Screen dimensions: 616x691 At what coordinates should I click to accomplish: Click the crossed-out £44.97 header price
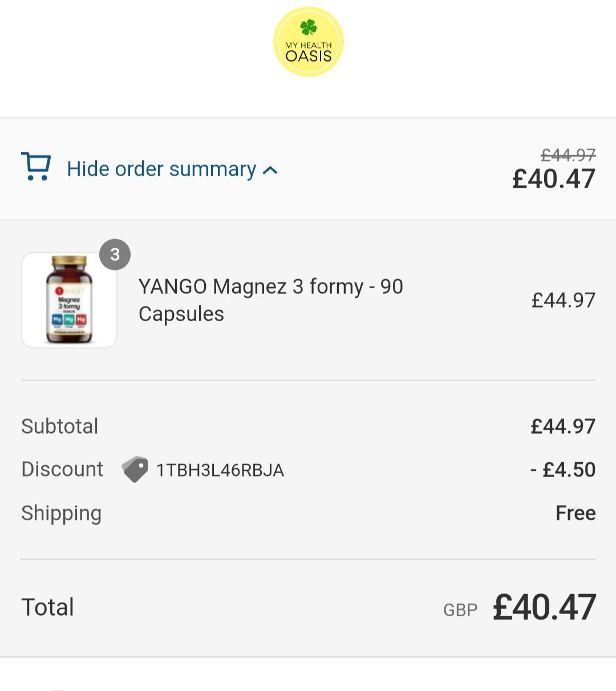click(568, 155)
